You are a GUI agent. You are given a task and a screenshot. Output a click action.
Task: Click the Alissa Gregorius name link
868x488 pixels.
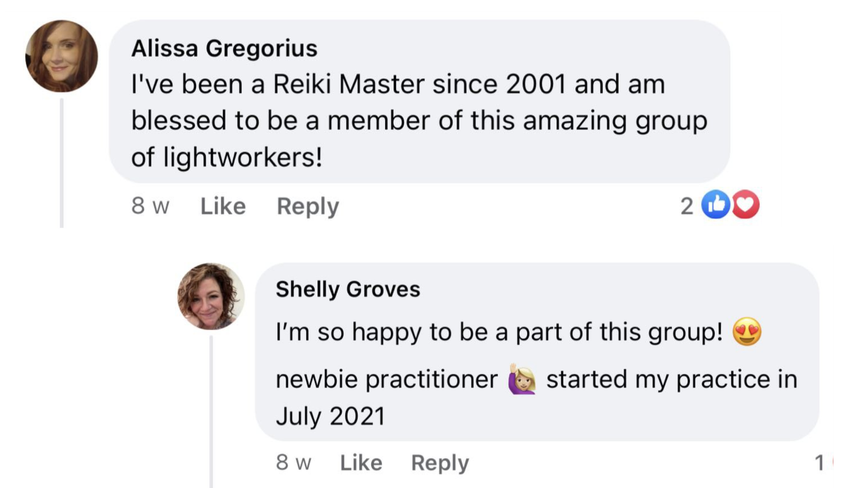coord(224,48)
